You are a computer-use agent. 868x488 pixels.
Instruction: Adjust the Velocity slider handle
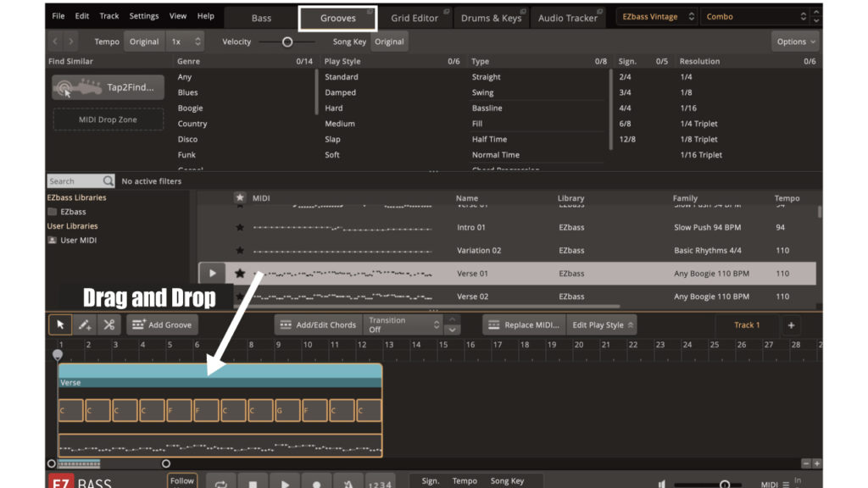pyautogui.click(x=287, y=42)
